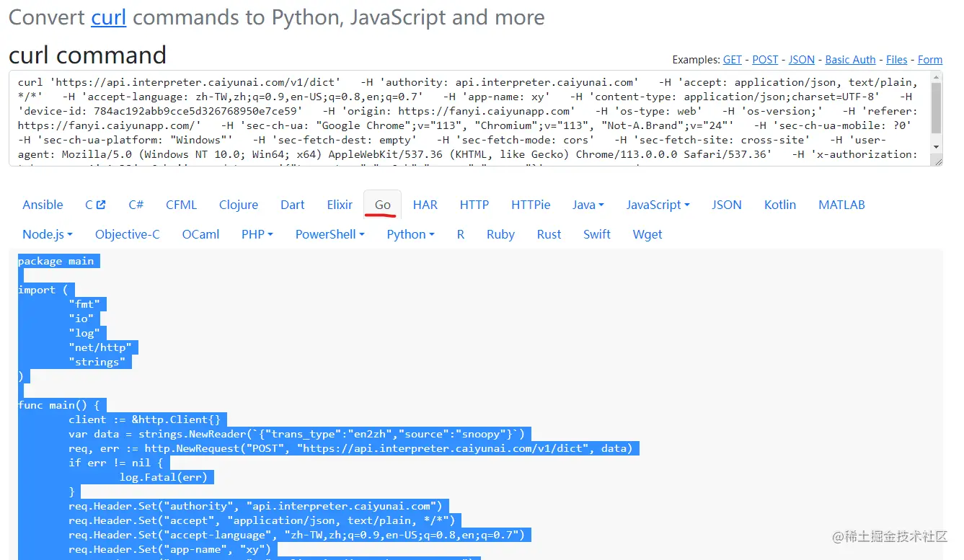Expand the PHP dropdown
This screenshot has width=964, height=560.
257,234
